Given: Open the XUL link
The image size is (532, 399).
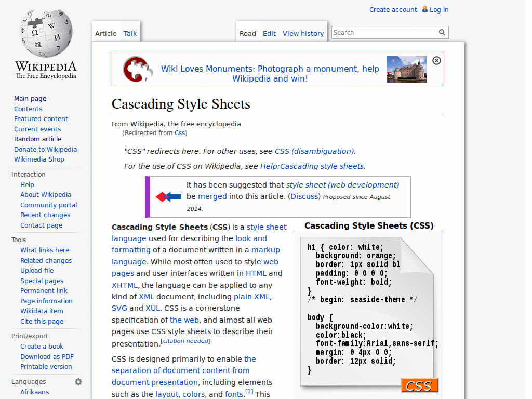Looking at the screenshot, I should (x=153, y=308).
